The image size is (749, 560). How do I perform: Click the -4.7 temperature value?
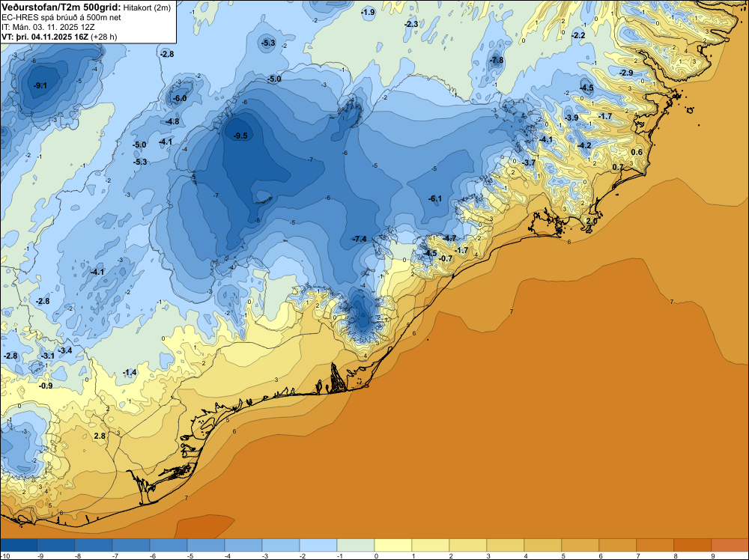(449, 238)
